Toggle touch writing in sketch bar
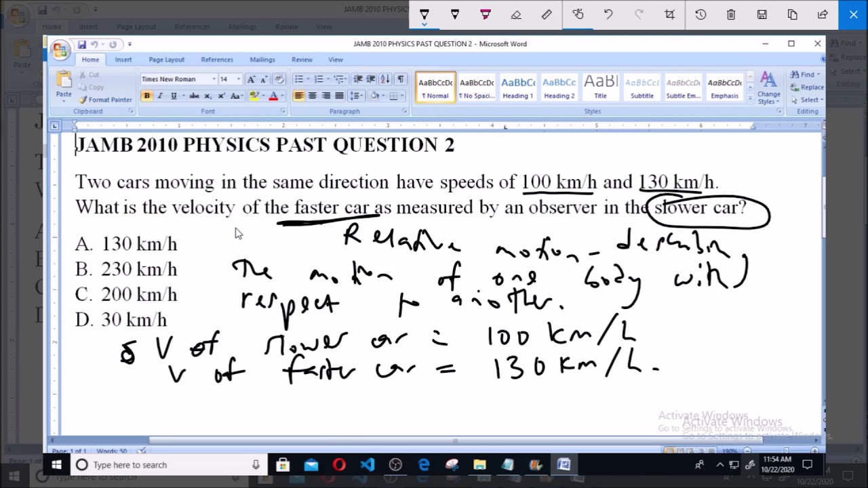Screen dimensions: 868x488 click(578, 14)
